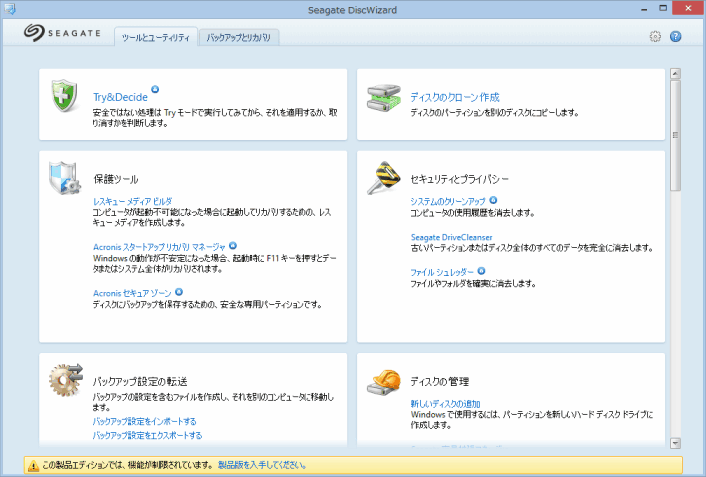
Task: Switch to ツールとユーティリティ tab
Action: [x=156, y=37]
